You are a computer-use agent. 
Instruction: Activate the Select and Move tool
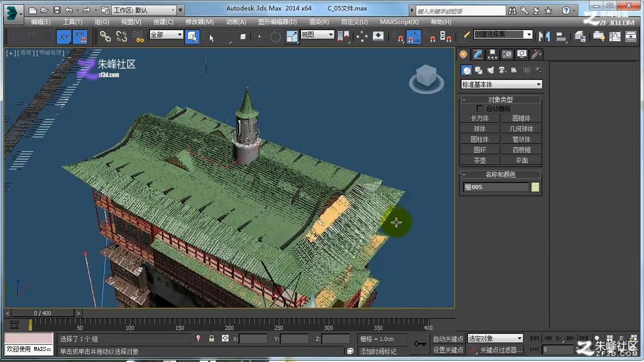(260, 36)
